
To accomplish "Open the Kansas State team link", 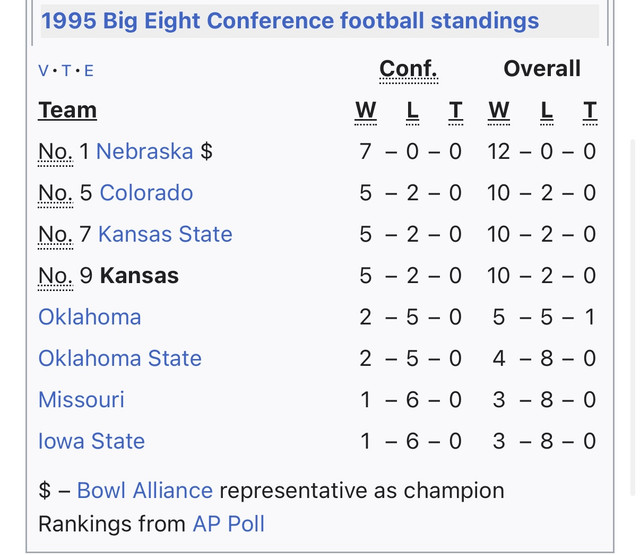I will pos(165,234).
